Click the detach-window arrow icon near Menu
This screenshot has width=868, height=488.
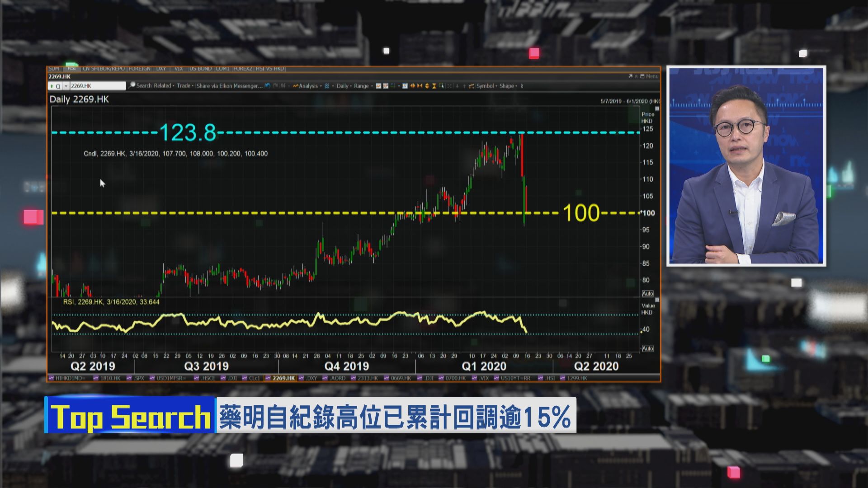click(x=630, y=76)
